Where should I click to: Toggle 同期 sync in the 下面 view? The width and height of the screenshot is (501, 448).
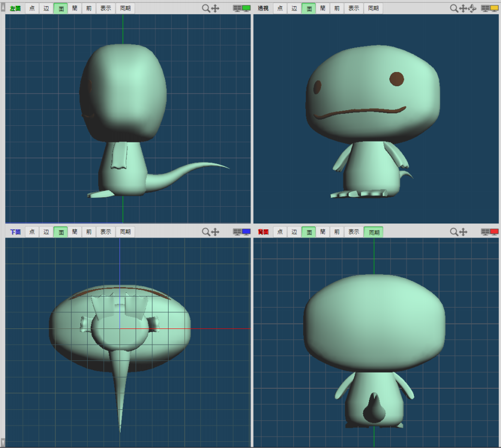click(x=125, y=232)
